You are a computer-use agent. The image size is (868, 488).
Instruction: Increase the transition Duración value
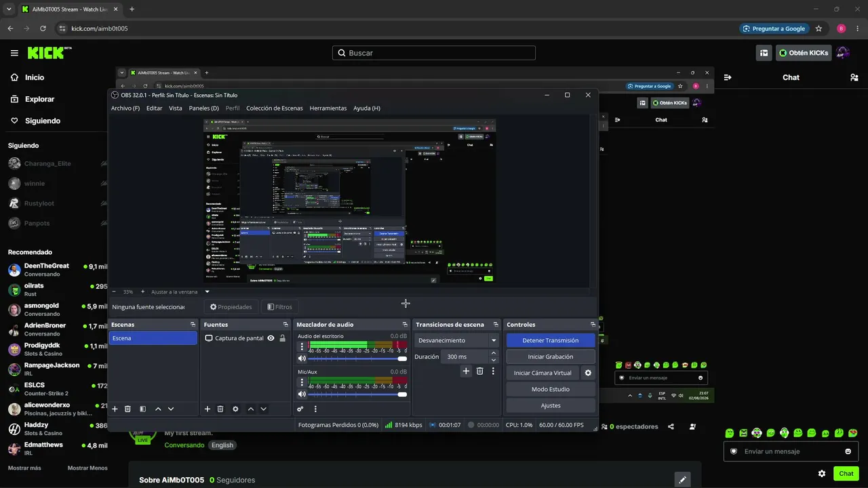pyautogui.click(x=493, y=353)
